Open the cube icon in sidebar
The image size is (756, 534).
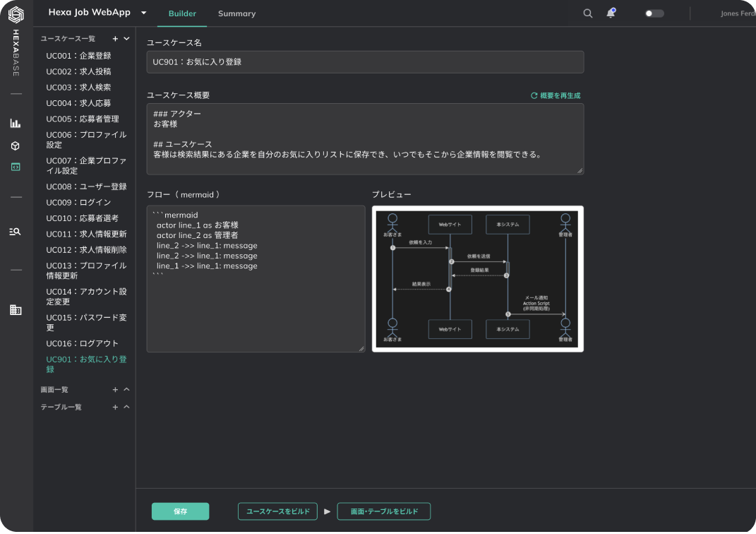pos(16,146)
